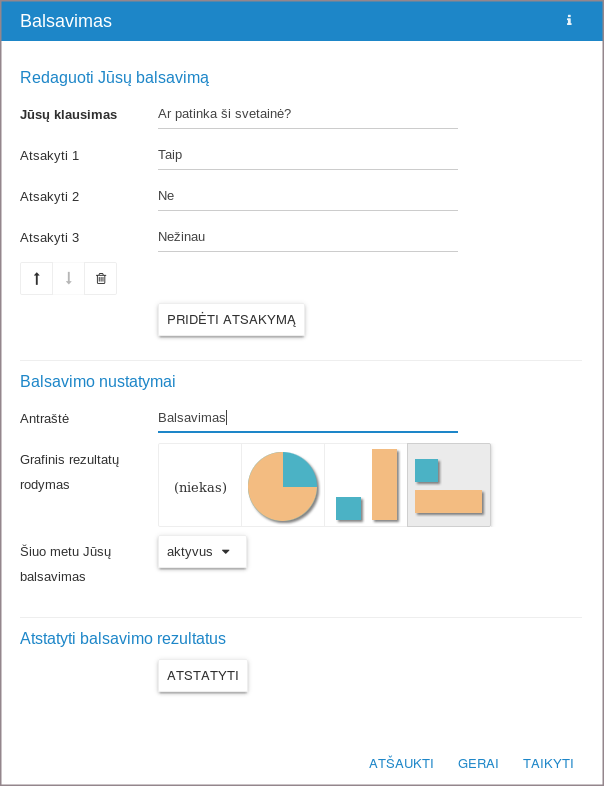
Task: Click the Balsavimas header title
Action: 66,21
